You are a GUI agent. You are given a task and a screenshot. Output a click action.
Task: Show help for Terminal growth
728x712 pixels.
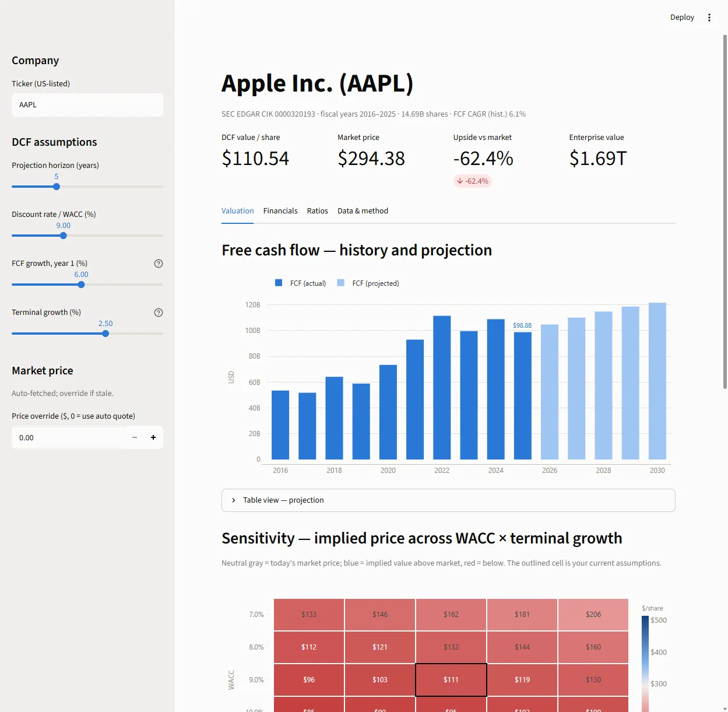(159, 313)
